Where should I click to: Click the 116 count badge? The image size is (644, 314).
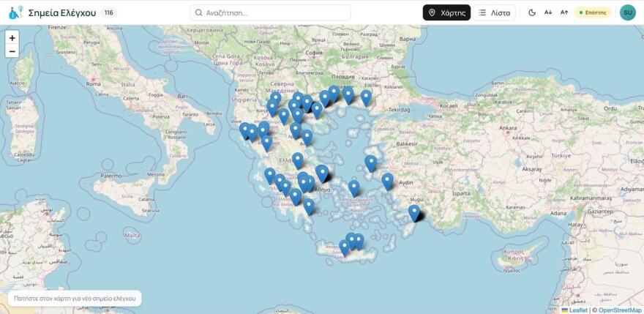(x=108, y=12)
